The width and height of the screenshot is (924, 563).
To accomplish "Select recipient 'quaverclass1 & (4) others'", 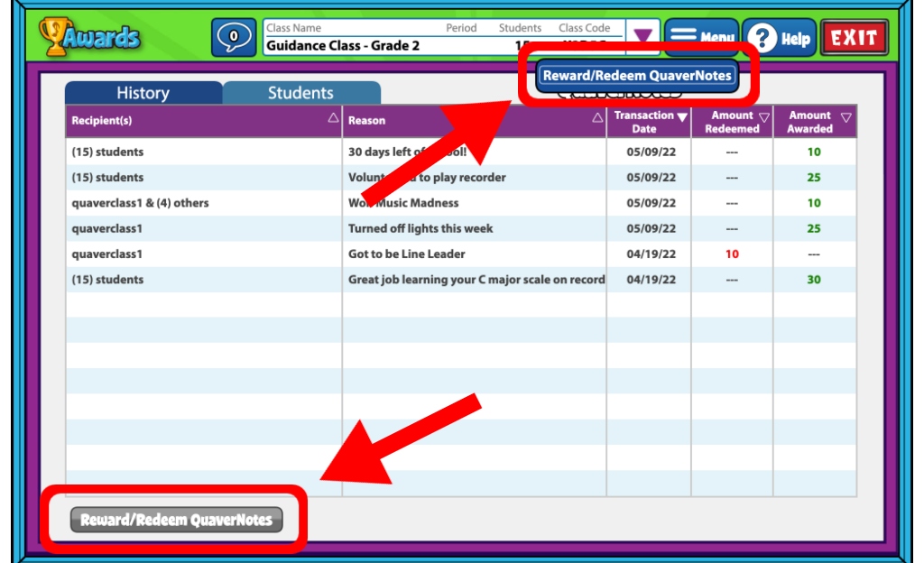I will click(140, 203).
